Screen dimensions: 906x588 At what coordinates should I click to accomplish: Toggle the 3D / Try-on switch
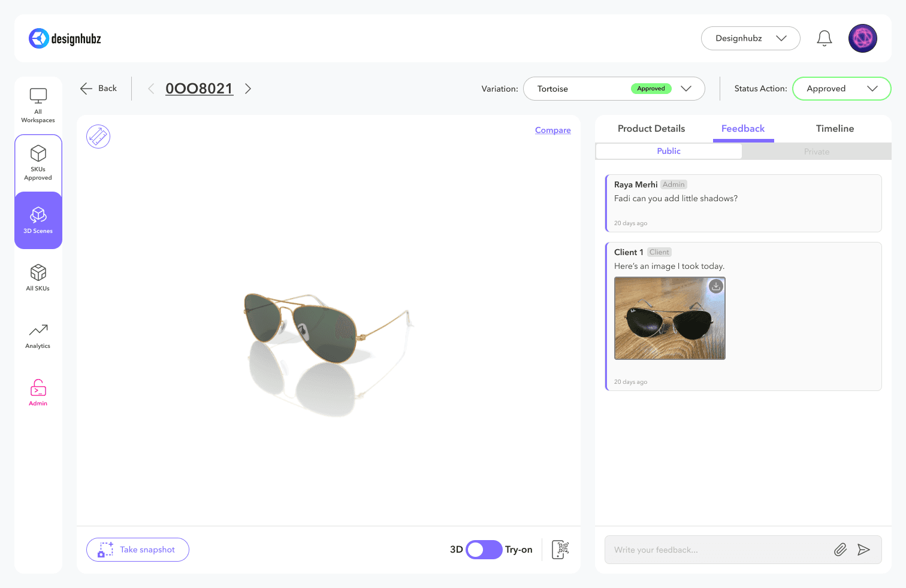tap(484, 550)
